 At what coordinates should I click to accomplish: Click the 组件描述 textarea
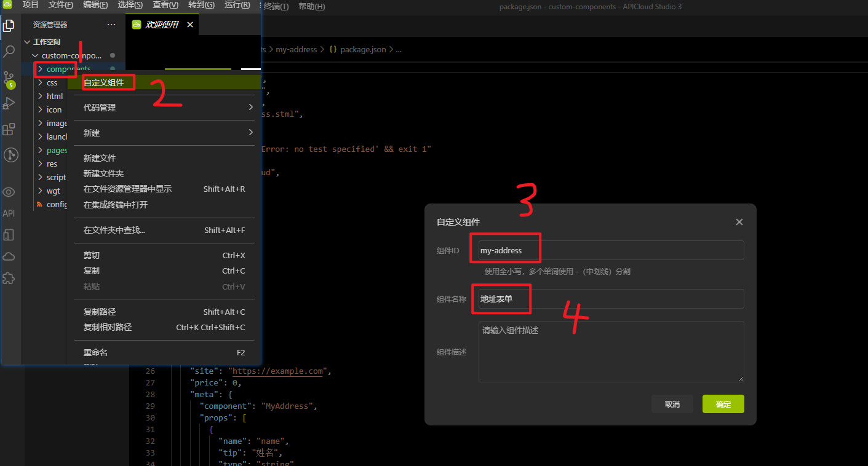[611, 352]
